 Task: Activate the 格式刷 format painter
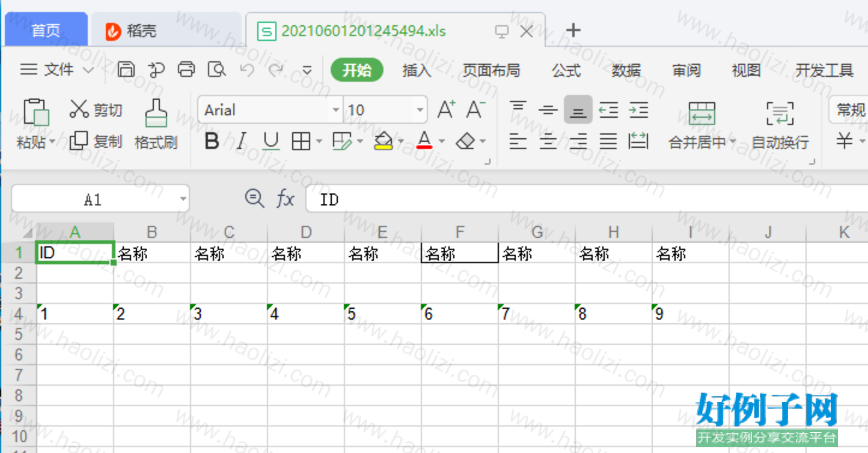click(156, 124)
